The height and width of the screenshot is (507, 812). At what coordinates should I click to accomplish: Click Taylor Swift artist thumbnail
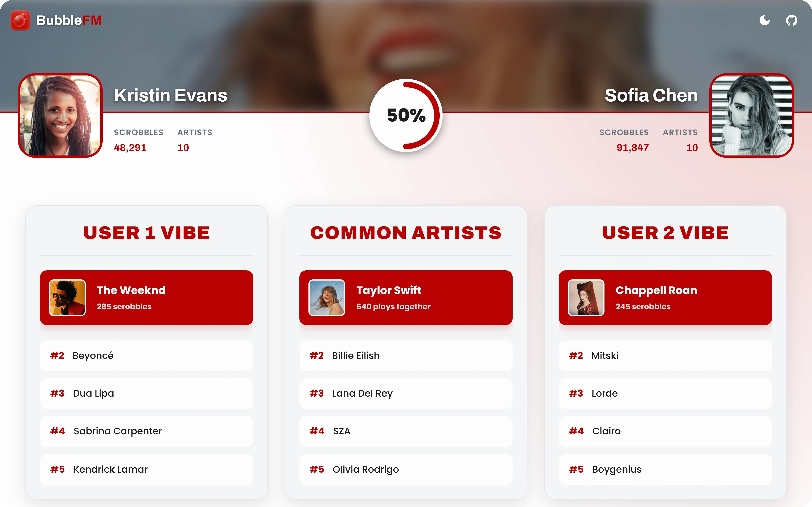(x=327, y=298)
